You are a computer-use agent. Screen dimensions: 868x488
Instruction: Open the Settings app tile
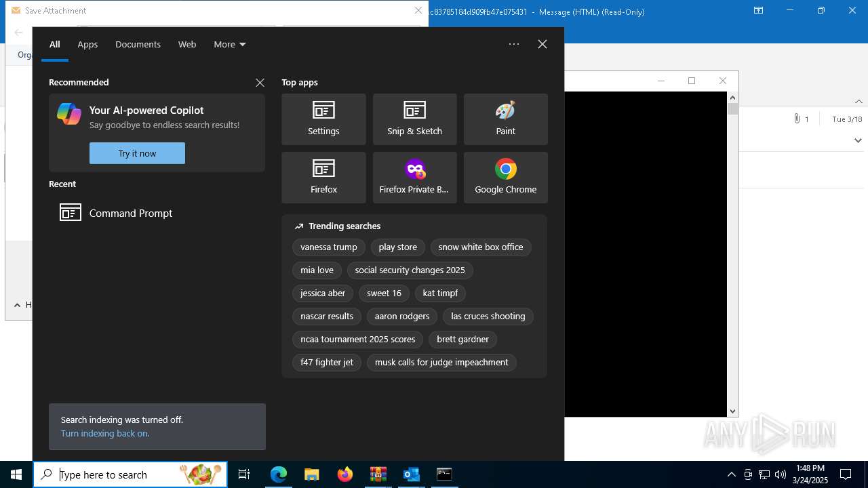click(x=323, y=119)
